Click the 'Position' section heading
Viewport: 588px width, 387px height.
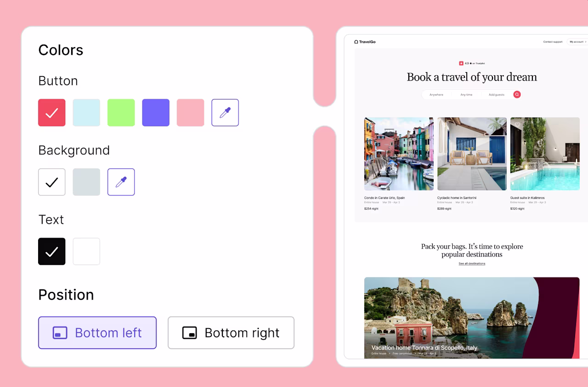[66, 295]
